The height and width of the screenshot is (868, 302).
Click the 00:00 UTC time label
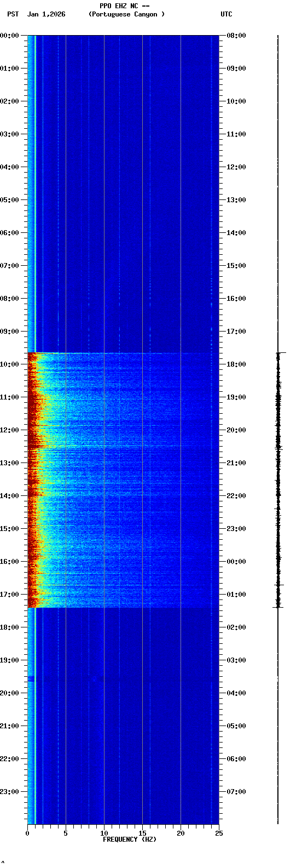236,562
